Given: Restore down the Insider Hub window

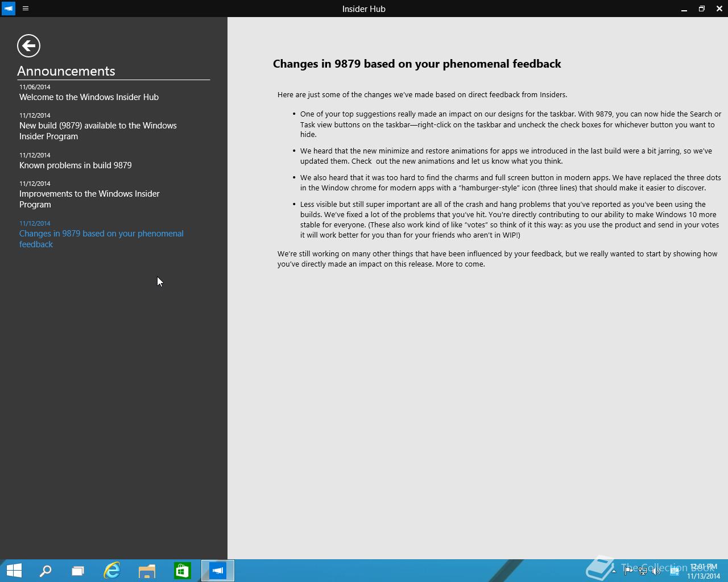Looking at the screenshot, I should click(702, 9).
